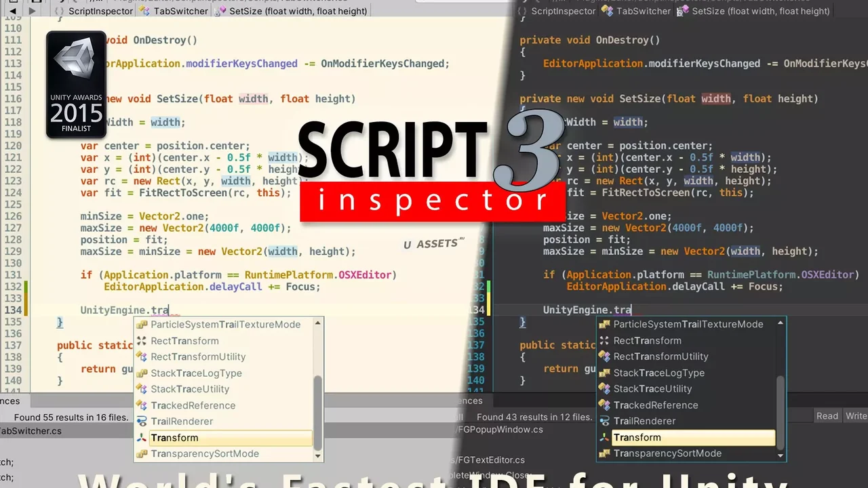Viewport: 868px width, 488px height.
Task: Click 'modifierKeysChanged' in the light editor code
Action: 242,64
